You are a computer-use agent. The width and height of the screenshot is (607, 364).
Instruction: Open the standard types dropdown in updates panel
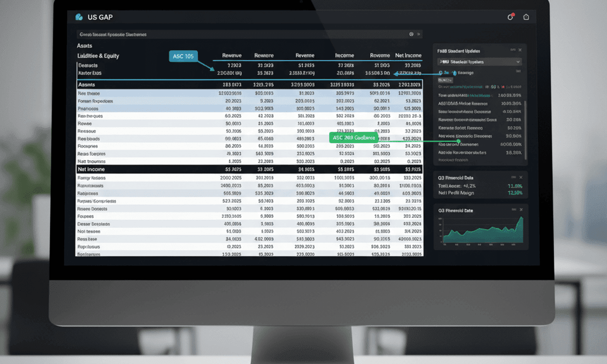click(480, 62)
